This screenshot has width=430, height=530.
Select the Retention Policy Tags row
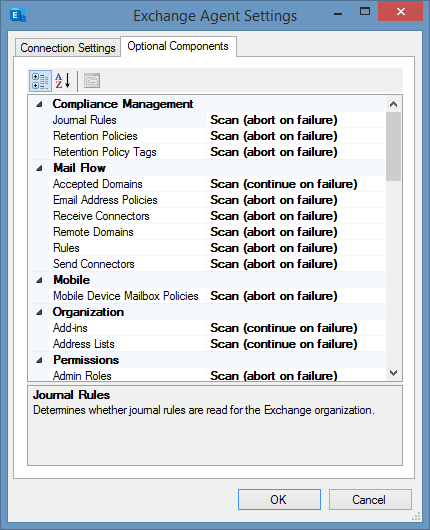pos(217,152)
